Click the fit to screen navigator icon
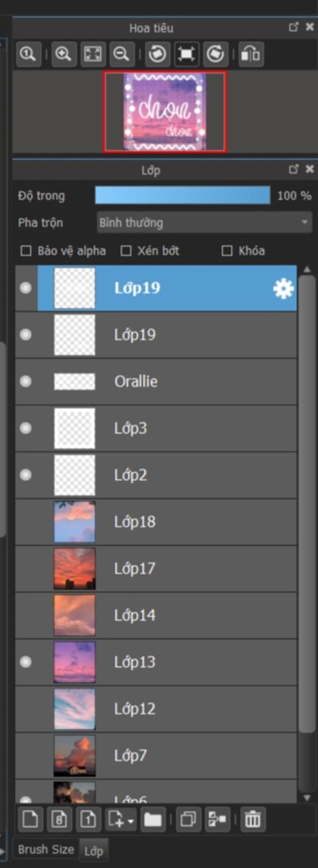This screenshot has height=868, width=318. coord(93,54)
